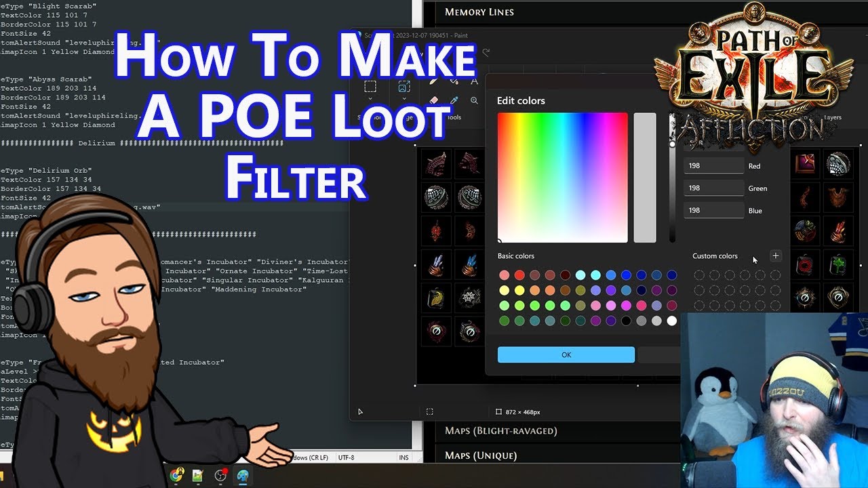868x488 pixels.
Task: Pick the color picker eyedropper tool
Action: tap(454, 100)
